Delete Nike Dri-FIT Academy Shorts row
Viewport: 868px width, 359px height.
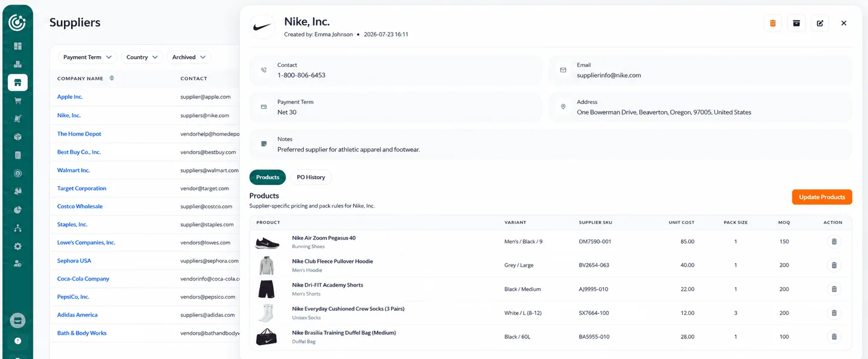(x=834, y=289)
